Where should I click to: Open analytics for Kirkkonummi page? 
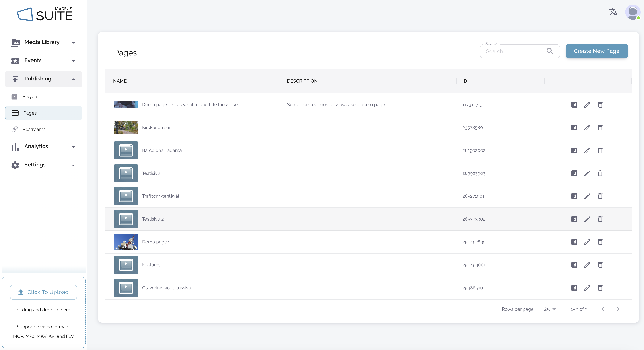[574, 128]
